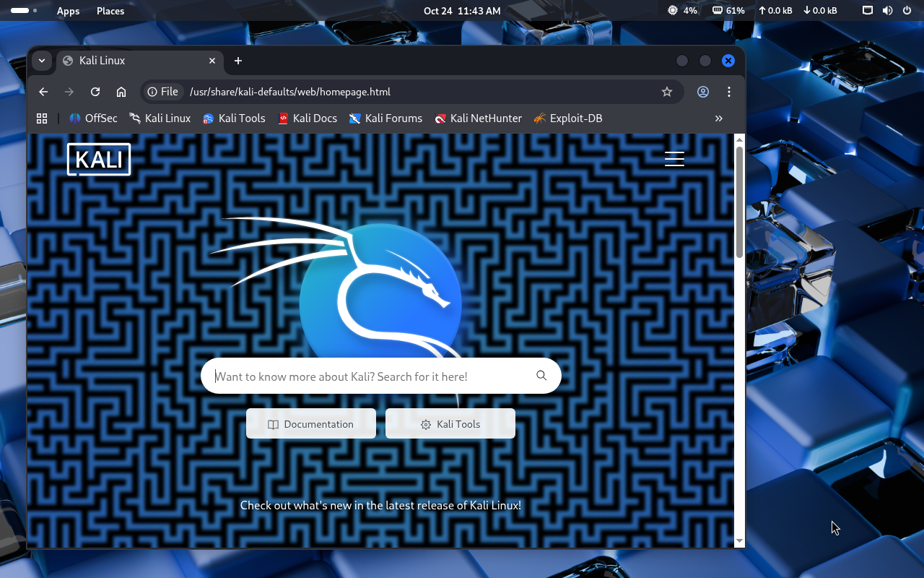Open the Kali Tools page button
The image size is (924, 578).
coord(450,424)
